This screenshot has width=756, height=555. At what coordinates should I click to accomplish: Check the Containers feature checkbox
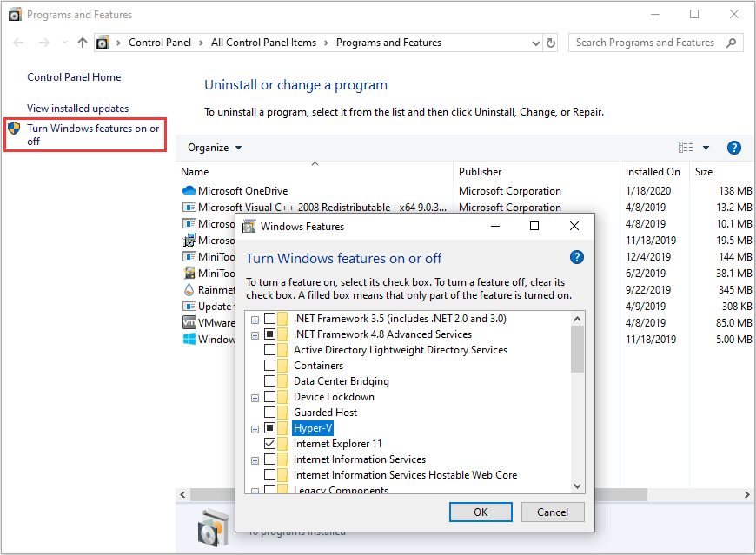click(x=270, y=365)
